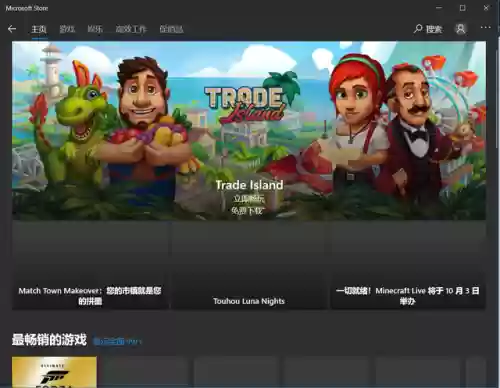Open the Minecraft Live event tile
Screen dimensions: 500x388
click(x=408, y=265)
